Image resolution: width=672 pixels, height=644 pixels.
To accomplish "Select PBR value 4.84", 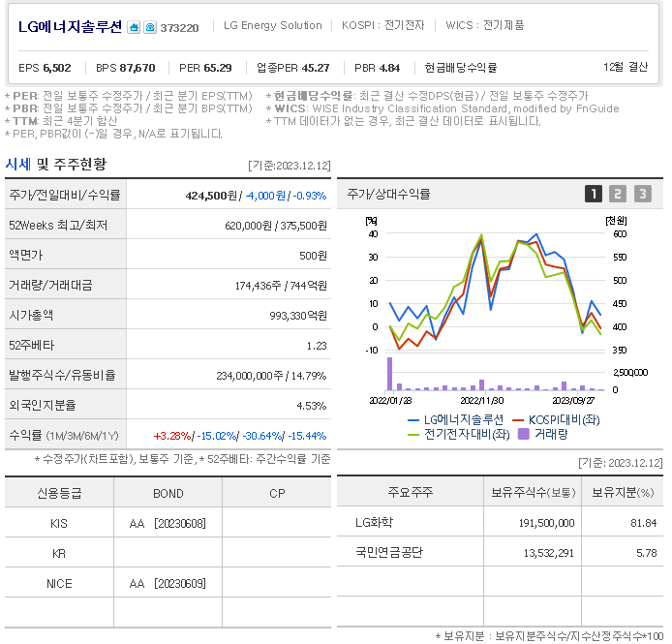I will (389, 68).
